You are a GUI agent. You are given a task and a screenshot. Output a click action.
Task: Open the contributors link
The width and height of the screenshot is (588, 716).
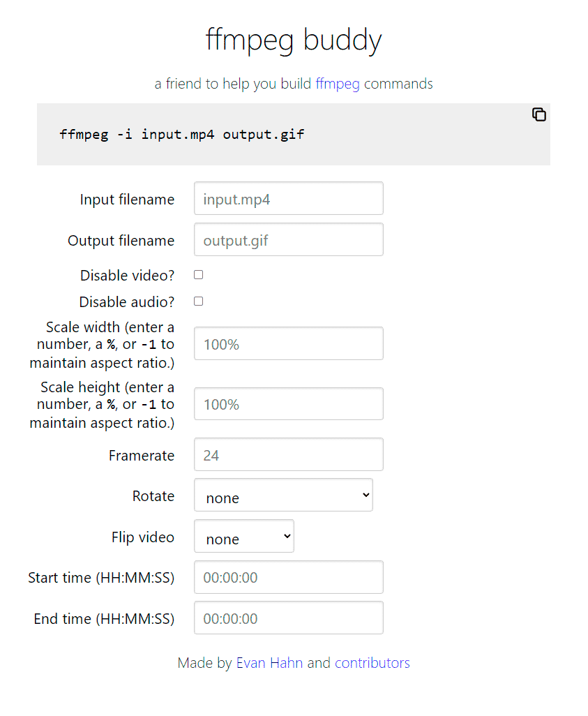372,663
